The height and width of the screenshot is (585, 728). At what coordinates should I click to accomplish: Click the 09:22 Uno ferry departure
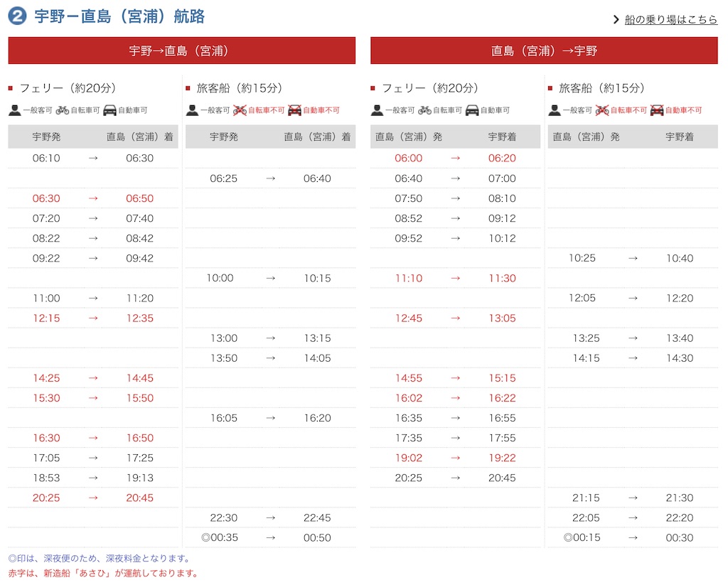[x=46, y=259]
